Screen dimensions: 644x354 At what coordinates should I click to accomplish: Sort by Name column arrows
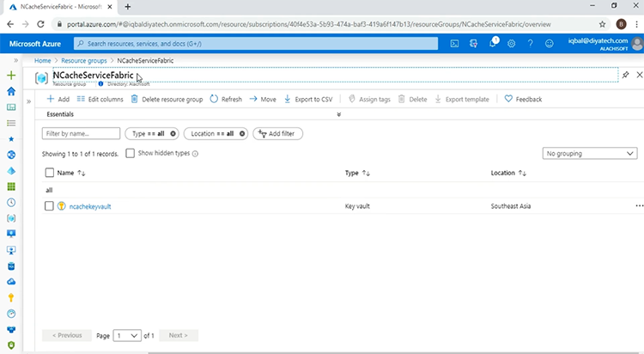pos(82,173)
